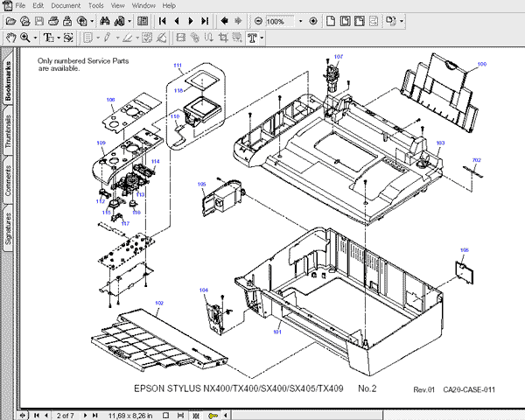525x420 pixels.
Task: Open the File menu
Action: [20, 5]
